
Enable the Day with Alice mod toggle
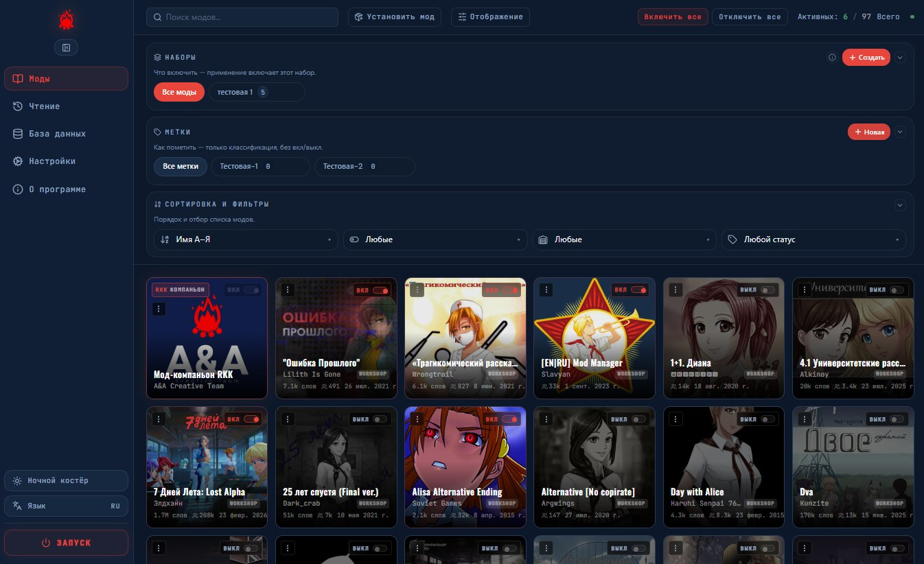point(768,419)
